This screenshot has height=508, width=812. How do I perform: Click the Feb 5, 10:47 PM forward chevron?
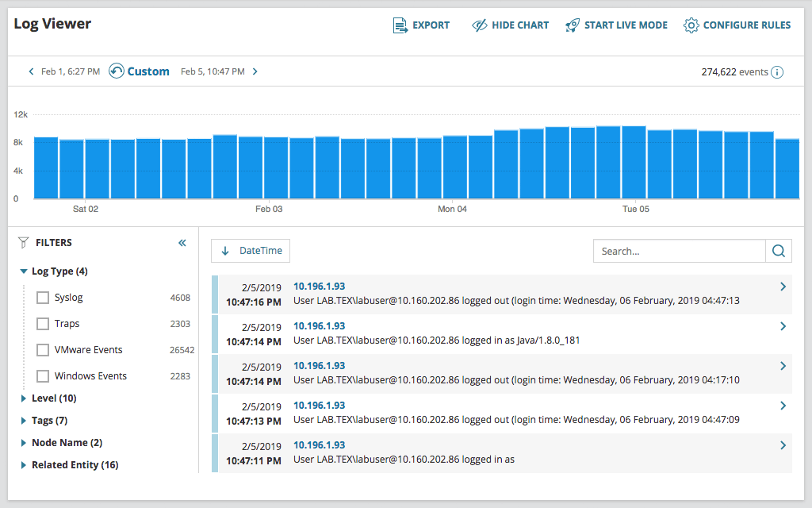click(x=255, y=71)
